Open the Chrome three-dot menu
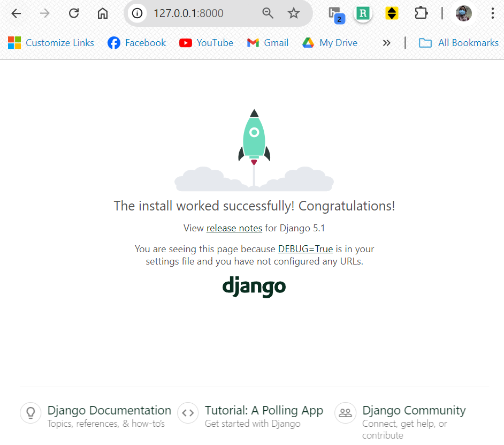504x445 pixels. point(492,13)
